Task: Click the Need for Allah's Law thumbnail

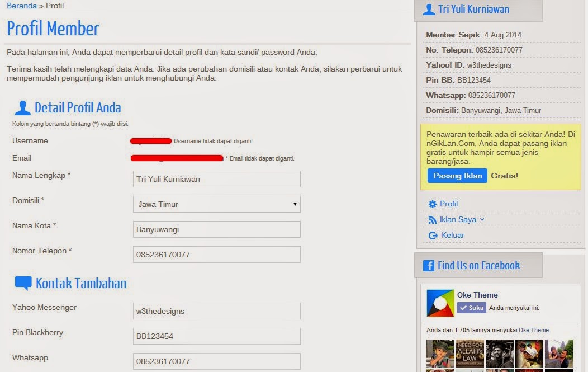Action: click(x=470, y=354)
